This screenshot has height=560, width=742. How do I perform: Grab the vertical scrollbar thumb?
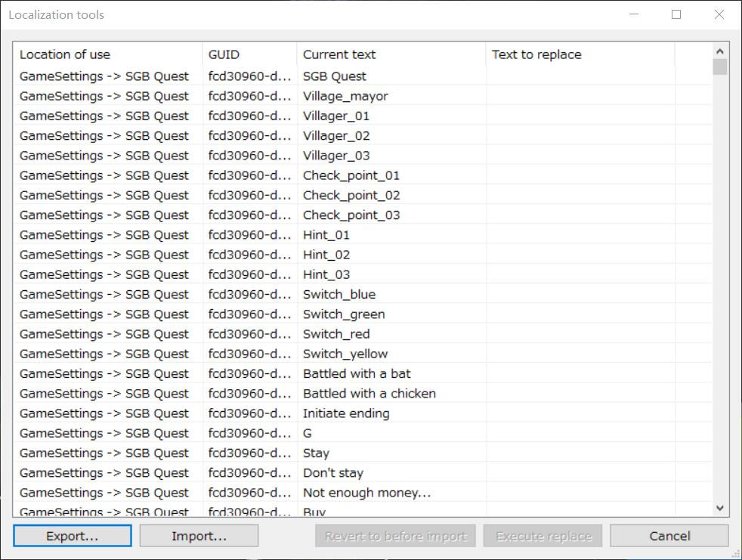pyautogui.click(x=720, y=67)
